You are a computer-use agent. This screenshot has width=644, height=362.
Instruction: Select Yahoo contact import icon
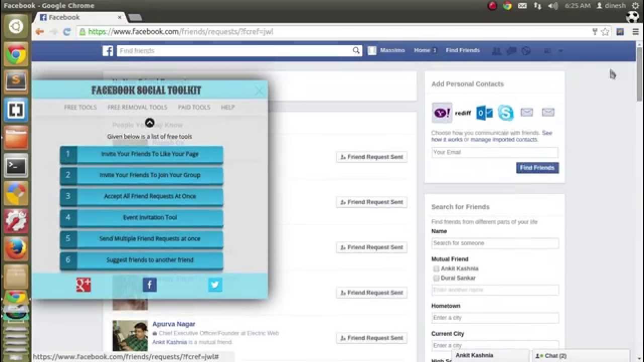pyautogui.click(x=442, y=113)
